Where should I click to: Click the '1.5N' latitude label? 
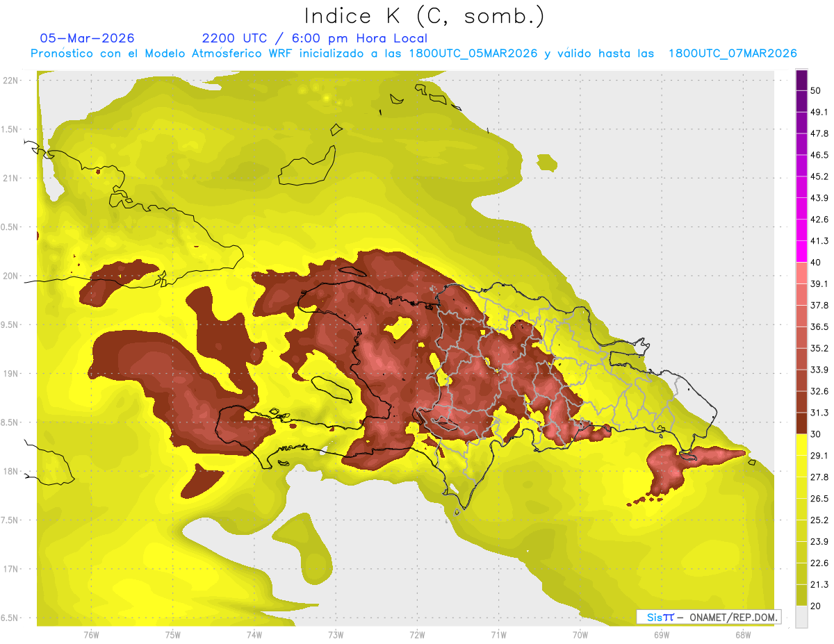[10, 129]
